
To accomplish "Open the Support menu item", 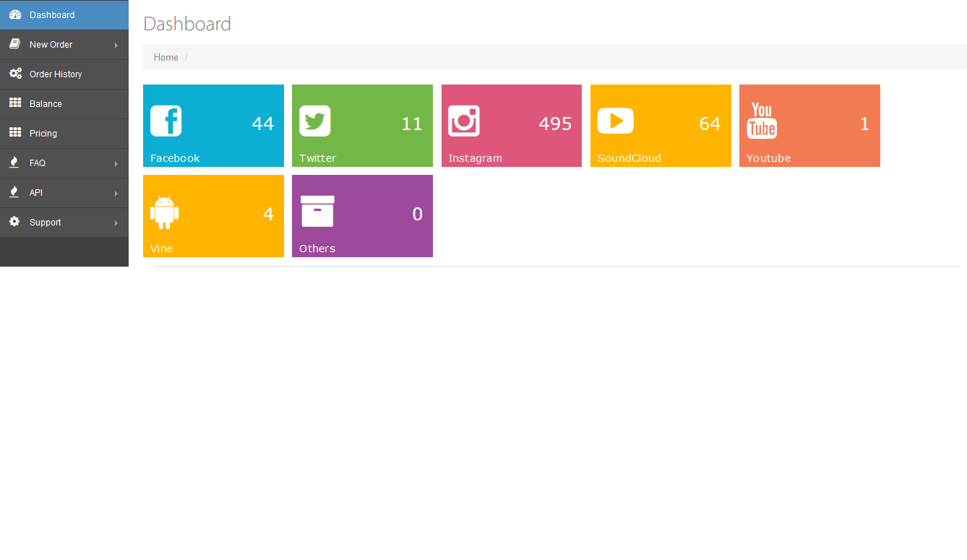I will pyautogui.click(x=64, y=223).
